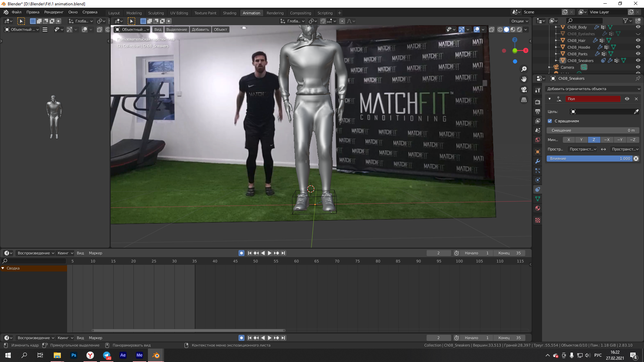Toggle visibility of Ch08_Pants in outliner
The height and width of the screenshot is (362, 644).
pyautogui.click(x=638, y=54)
